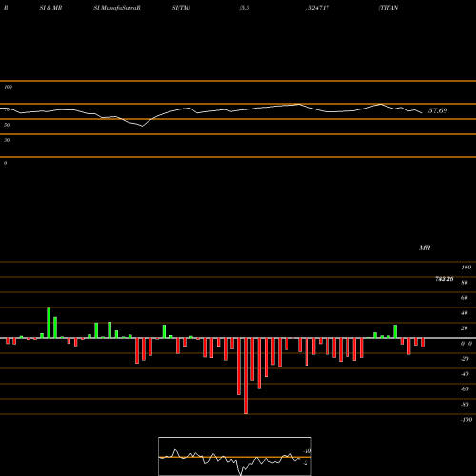This screenshot has height=476, width=476.
Task: Click the MR histogram -20 scale label
Action: 465,359
